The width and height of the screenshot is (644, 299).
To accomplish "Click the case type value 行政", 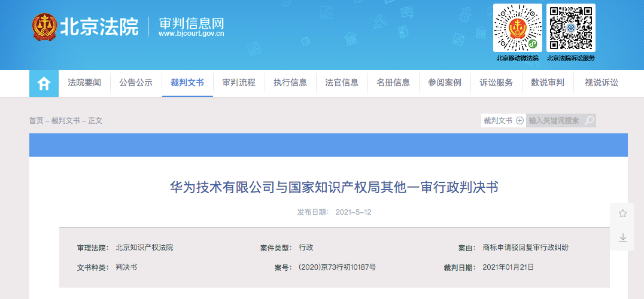I will [306, 248].
